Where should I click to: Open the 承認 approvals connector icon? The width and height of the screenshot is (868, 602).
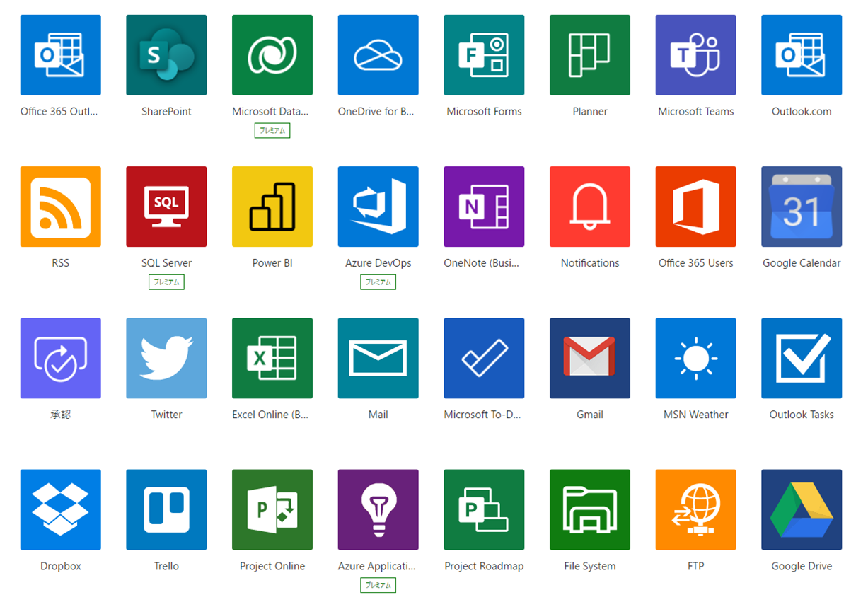tap(61, 358)
